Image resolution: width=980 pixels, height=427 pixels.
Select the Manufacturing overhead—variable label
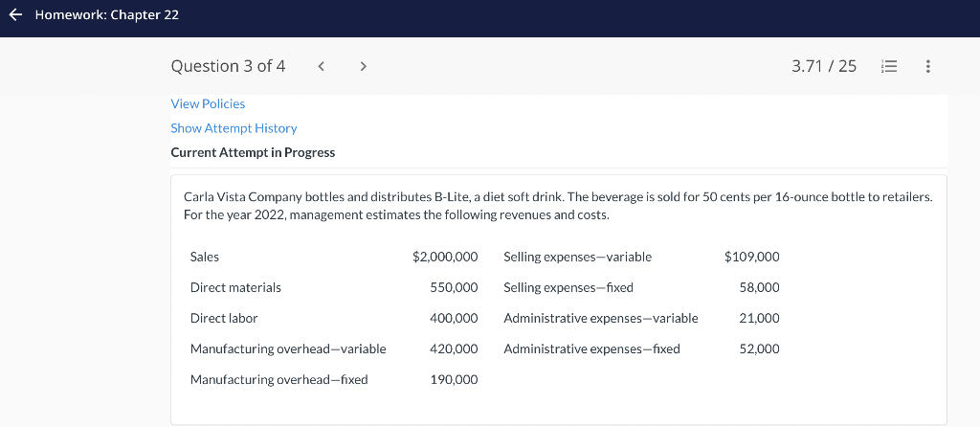tap(288, 348)
